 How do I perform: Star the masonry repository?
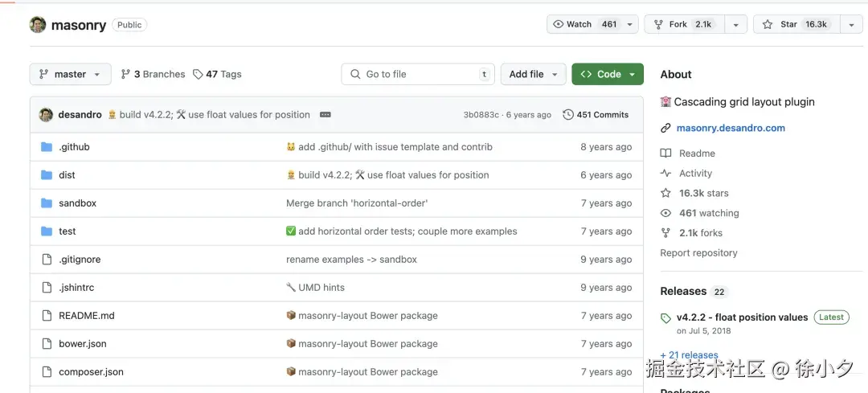[796, 24]
